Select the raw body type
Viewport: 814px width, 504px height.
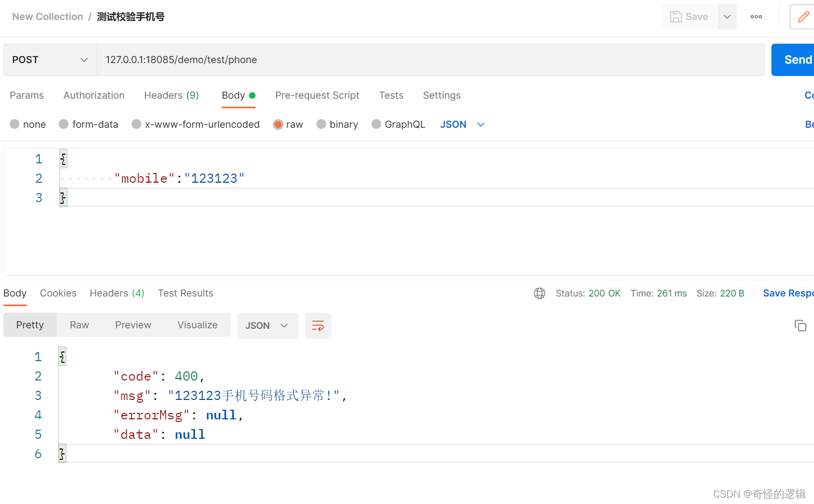(x=288, y=125)
